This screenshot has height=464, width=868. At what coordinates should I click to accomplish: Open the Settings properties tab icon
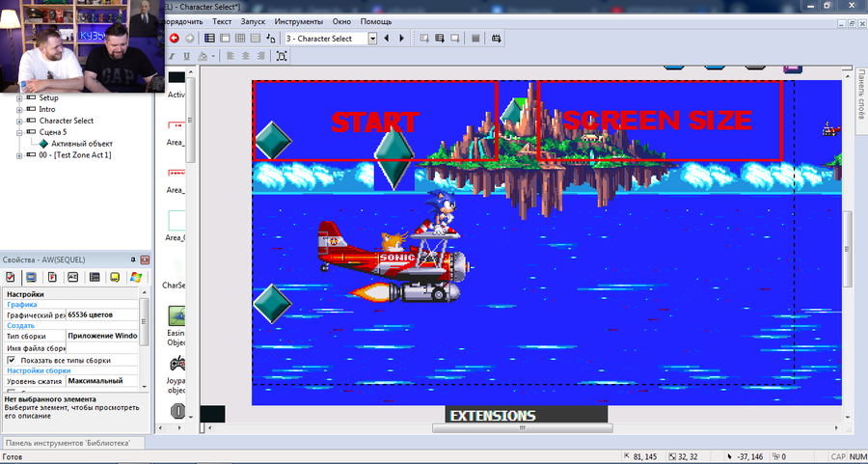(x=10, y=277)
